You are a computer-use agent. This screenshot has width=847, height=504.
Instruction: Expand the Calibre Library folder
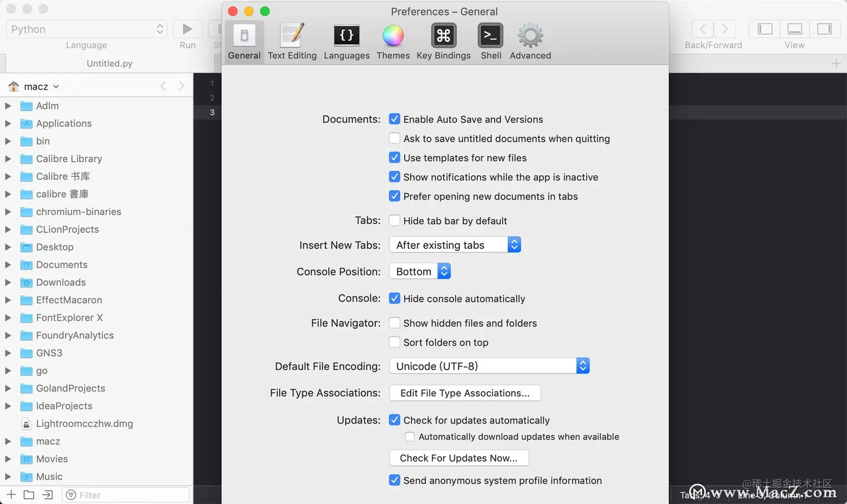point(8,158)
